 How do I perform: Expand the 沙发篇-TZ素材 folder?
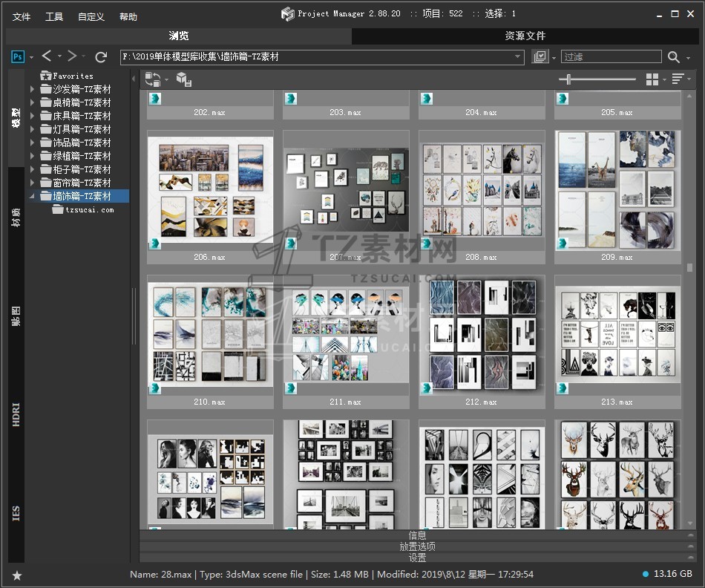(32, 89)
